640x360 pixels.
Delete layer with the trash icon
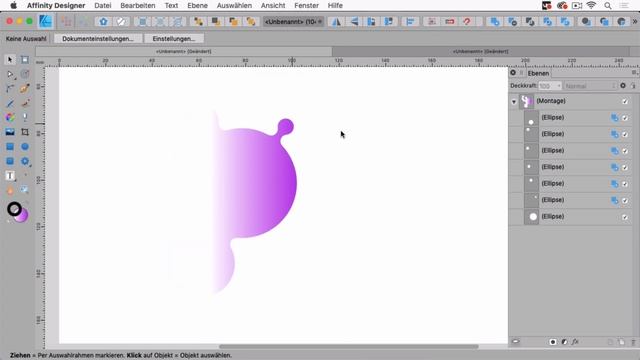tap(633, 342)
